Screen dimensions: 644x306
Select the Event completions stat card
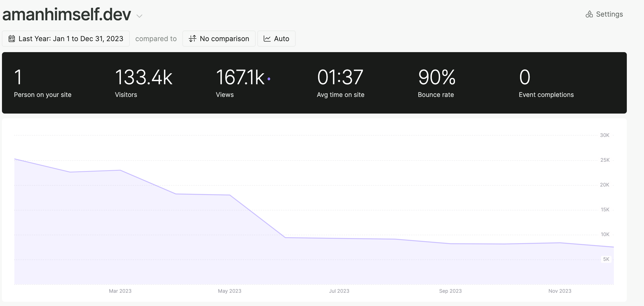546,83
